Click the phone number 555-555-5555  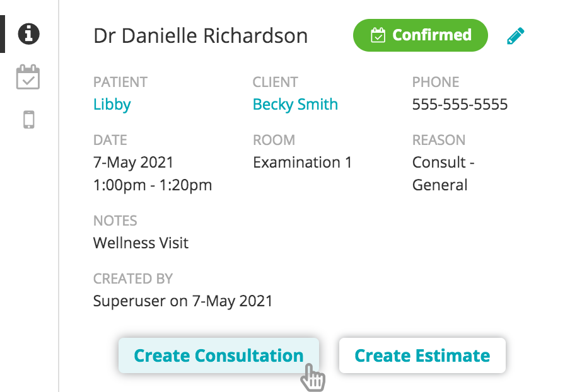[x=460, y=105]
